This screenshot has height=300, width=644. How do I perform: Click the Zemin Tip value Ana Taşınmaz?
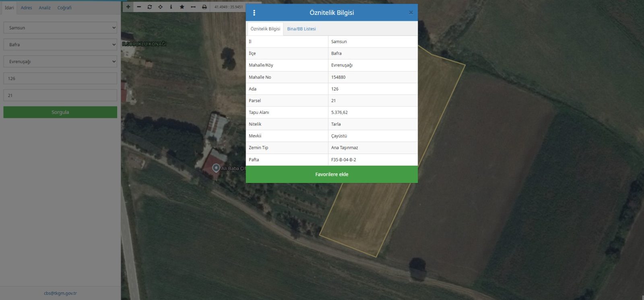point(345,148)
